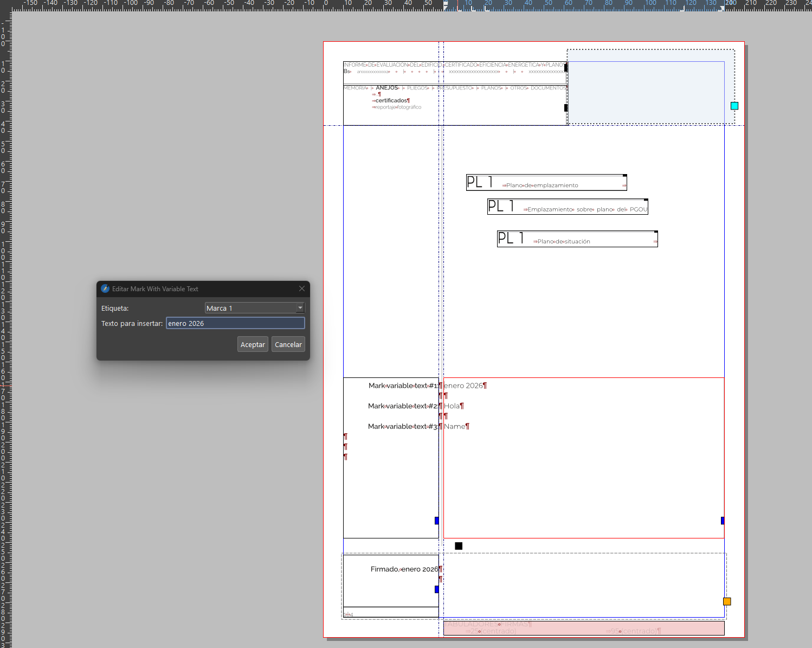Click the pink TABULADORES FIRMAS frame

pyautogui.click(x=584, y=628)
